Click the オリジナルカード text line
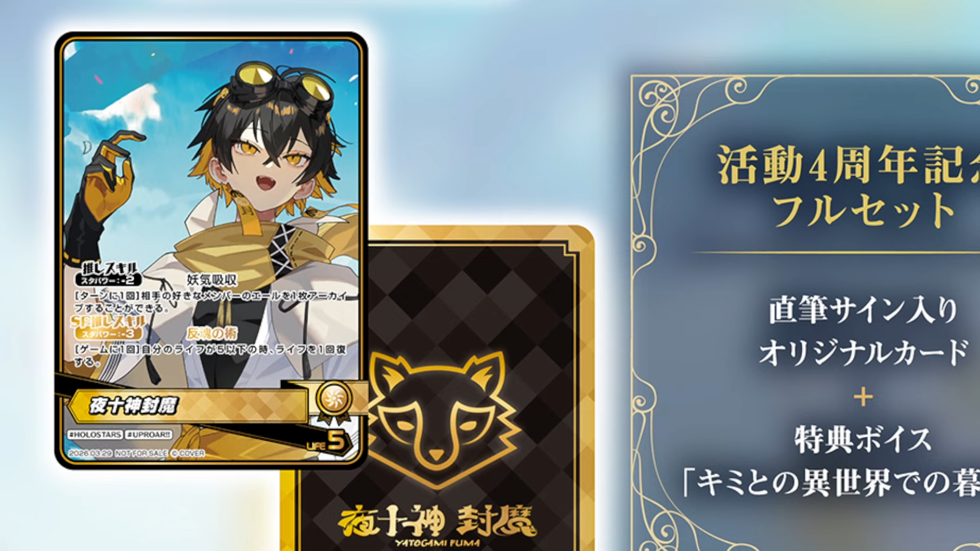Viewport: 980px width, 551px height. tap(864, 353)
